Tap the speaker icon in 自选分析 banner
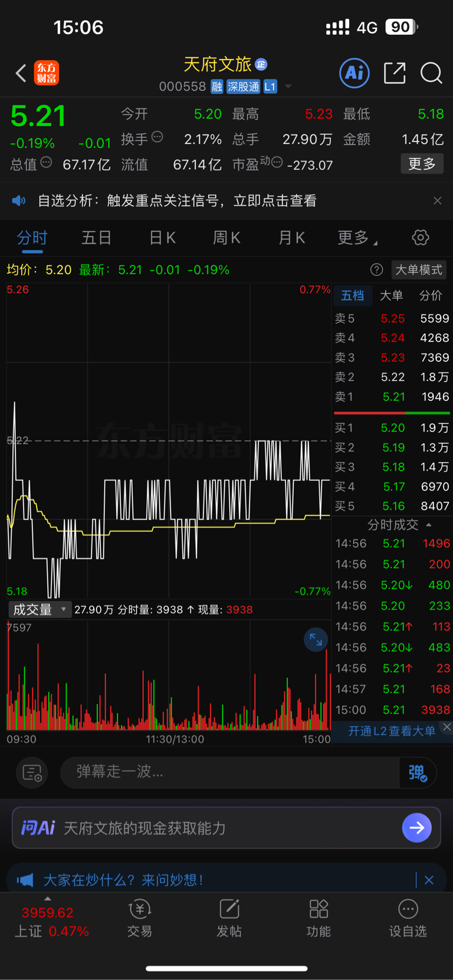This screenshot has width=453, height=980. pyautogui.click(x=19, y=201)
